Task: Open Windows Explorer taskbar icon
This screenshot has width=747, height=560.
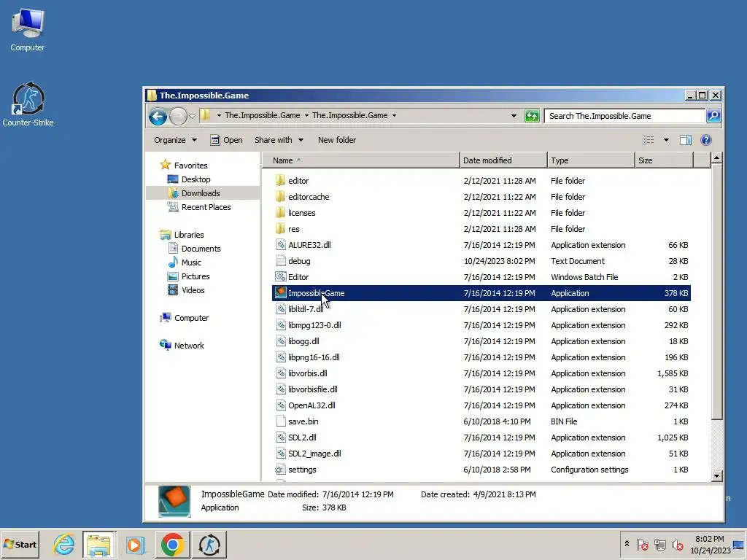Action: (x=99, y=545)
